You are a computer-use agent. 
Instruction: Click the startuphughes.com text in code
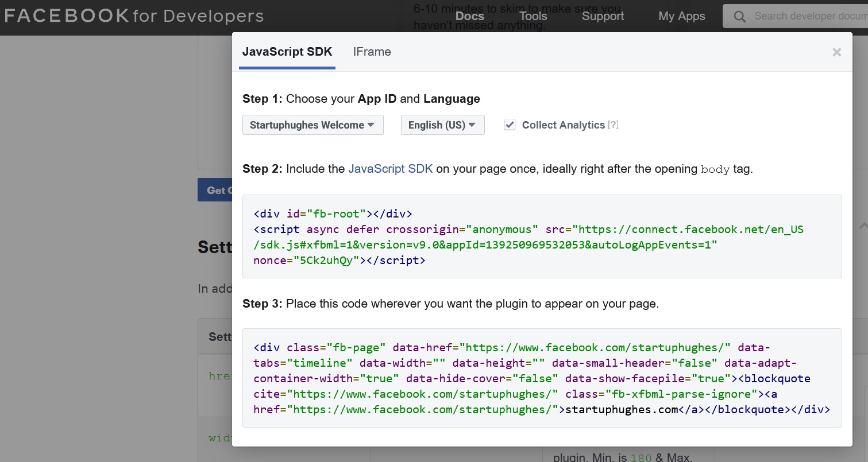tap(622, 409)
